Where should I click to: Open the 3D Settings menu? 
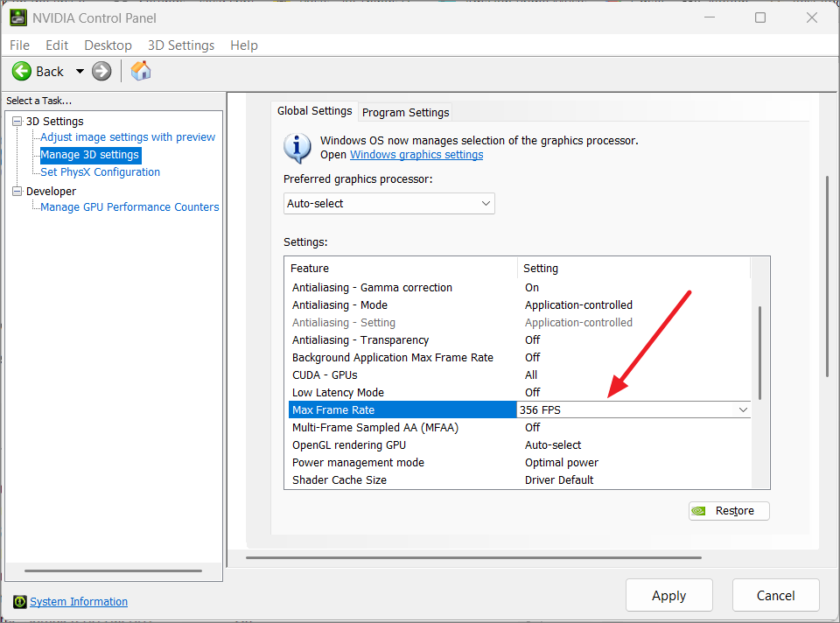tap(181, 45)
